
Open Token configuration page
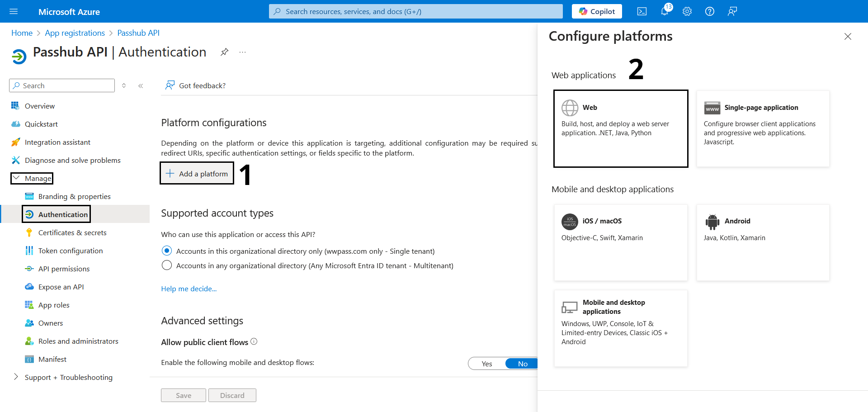click(x=71, y=251)
